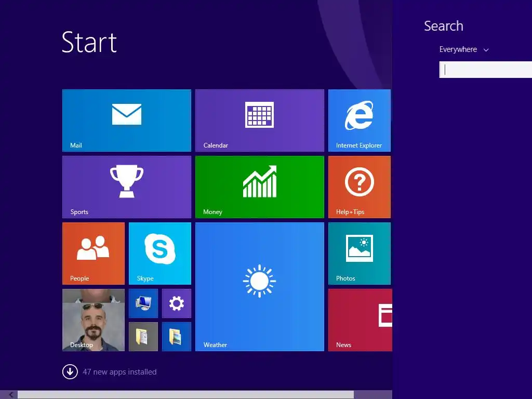
Task: Click the horizontal scrollbar thumb
Action: pos(185,395)
